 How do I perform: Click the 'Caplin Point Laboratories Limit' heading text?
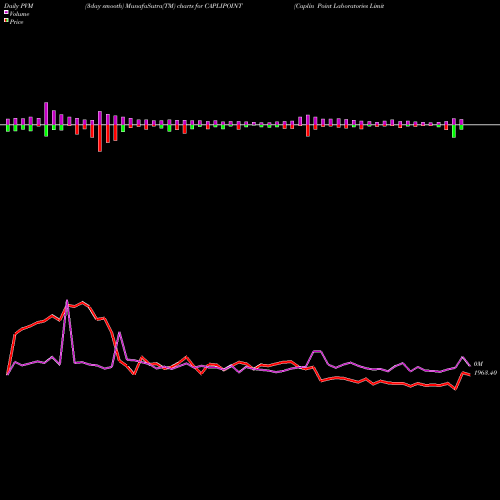(339, 6)
